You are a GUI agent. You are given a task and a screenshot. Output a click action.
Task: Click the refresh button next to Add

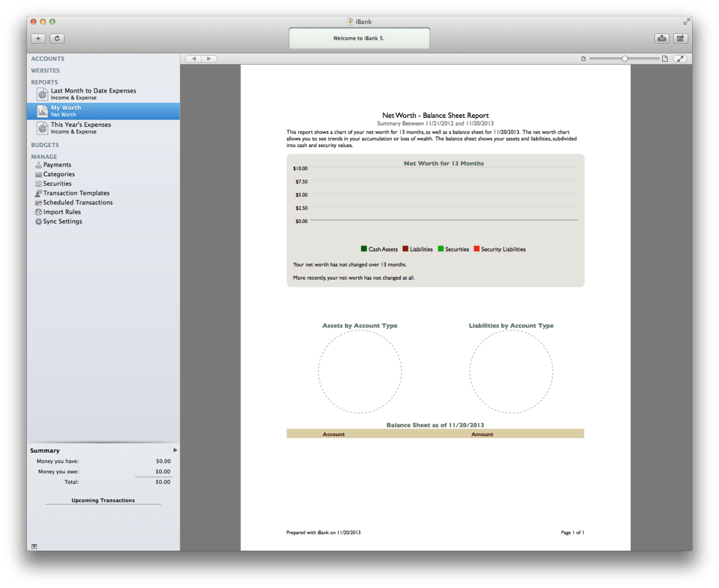pyautogui.click(x=57, y=38)
